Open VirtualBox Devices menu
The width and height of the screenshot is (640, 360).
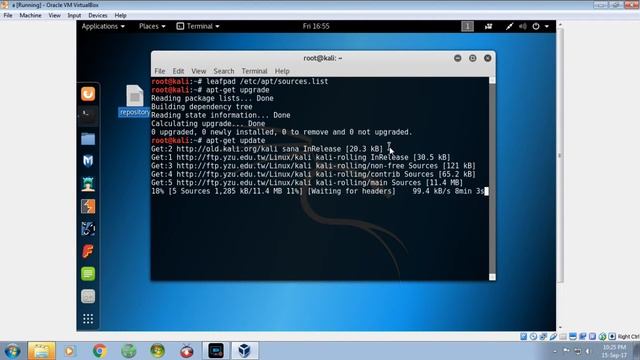coord(98,16)
